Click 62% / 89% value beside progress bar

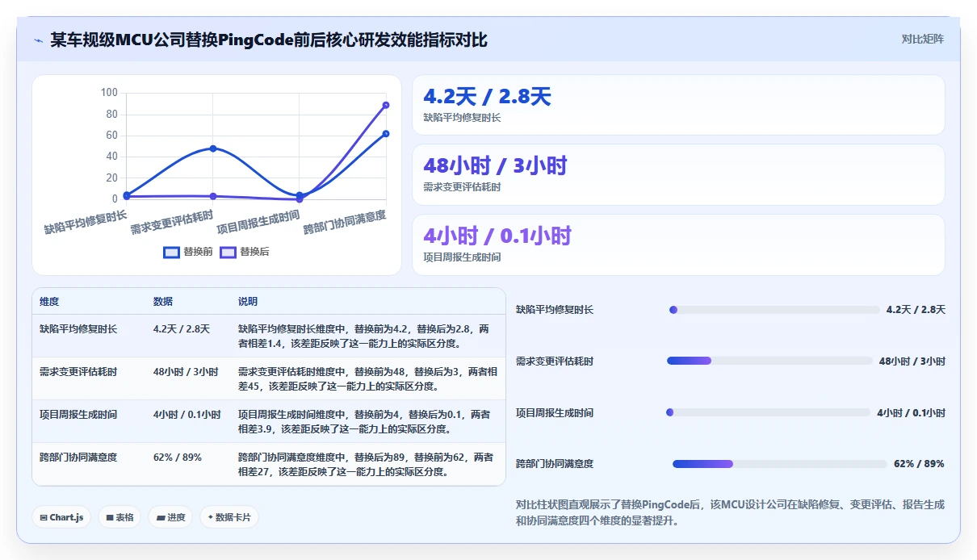(919, 464)
